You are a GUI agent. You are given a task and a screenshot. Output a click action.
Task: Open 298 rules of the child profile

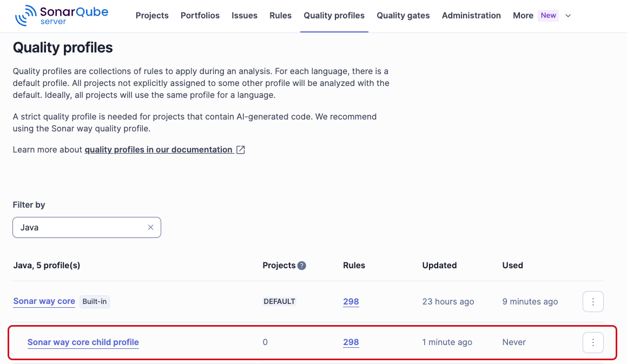(351, 342)
